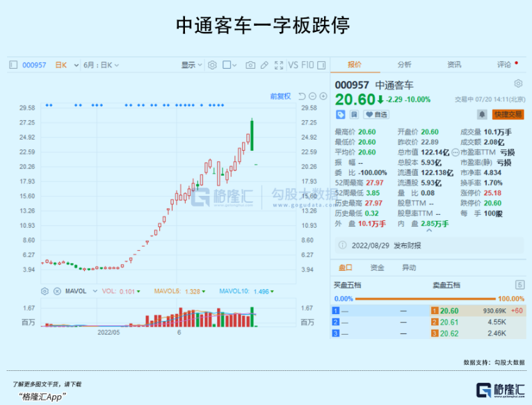Screen dimensions: 532x405
Task: Toggle 自选 favorite for 中通客车
Action: click(x=377, y=115)
